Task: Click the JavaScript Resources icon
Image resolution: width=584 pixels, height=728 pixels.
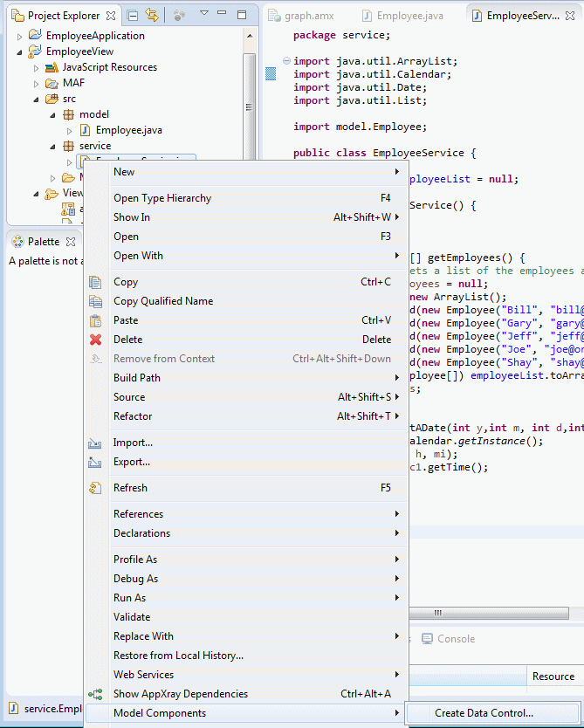Action: tap(52, 68)
